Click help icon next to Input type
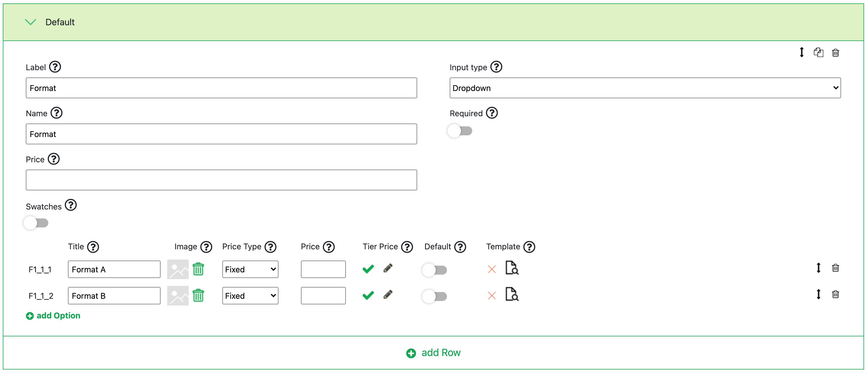Viewport: 868px width, 374px height. [496, 67]
